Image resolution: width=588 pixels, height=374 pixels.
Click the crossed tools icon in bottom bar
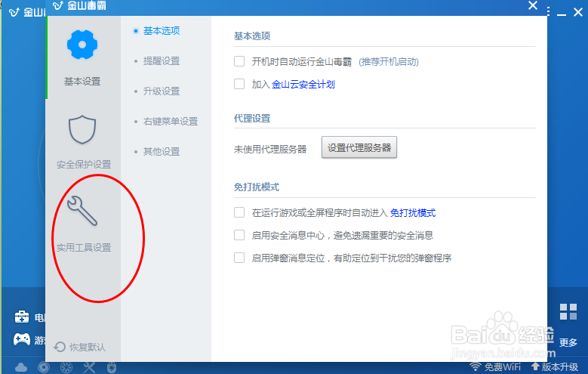[x=89, y=367]
